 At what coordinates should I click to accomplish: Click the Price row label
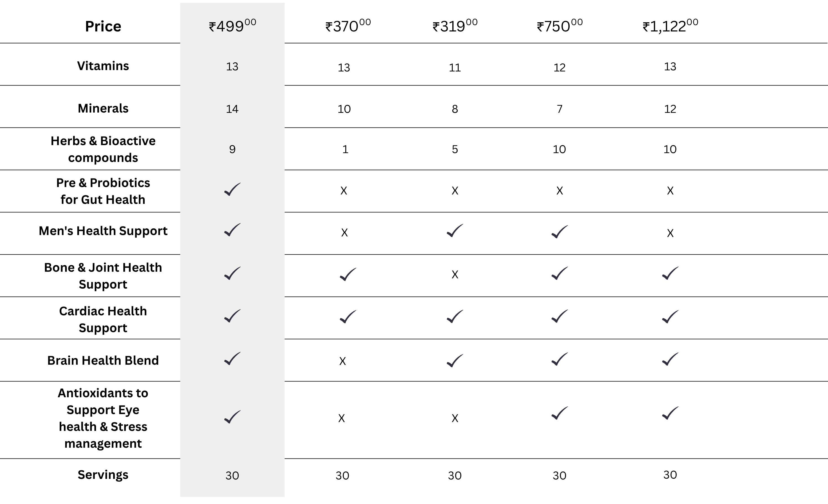coord(103,26)
